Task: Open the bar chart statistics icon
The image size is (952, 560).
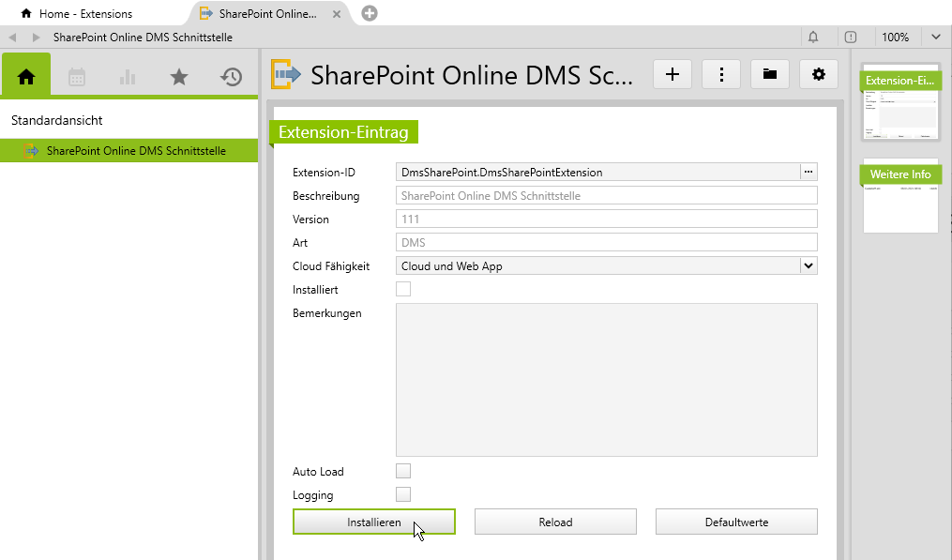Action: [x=128, y=77]
